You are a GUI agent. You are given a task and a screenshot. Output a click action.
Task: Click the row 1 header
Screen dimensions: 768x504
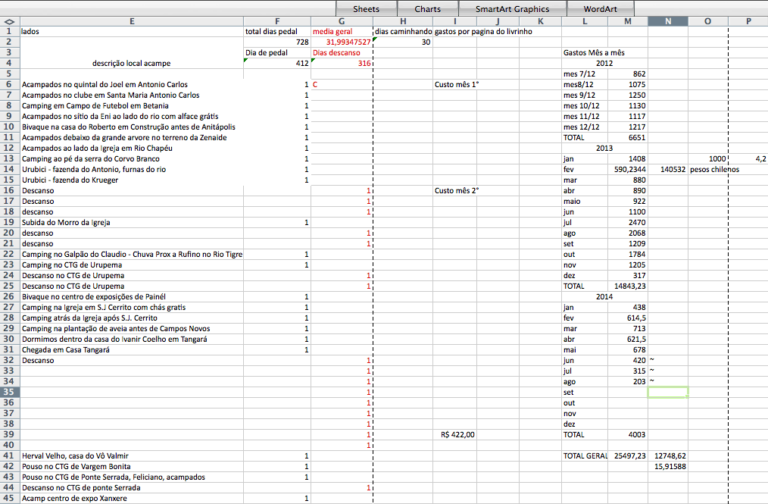click(x=9, y=31)
